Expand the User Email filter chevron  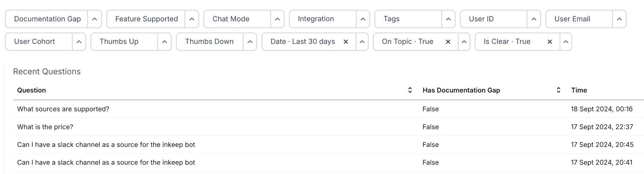tap(619, 19)
